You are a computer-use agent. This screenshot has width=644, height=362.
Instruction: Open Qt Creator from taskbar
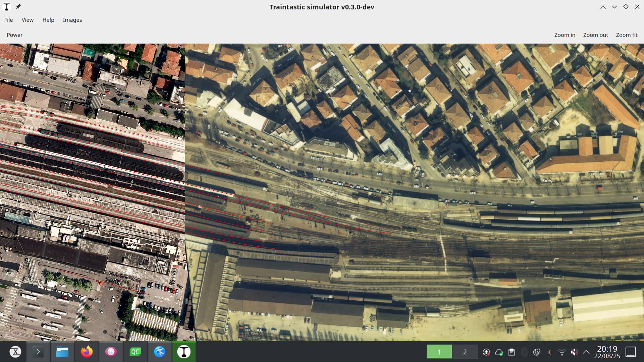[135, 352]
